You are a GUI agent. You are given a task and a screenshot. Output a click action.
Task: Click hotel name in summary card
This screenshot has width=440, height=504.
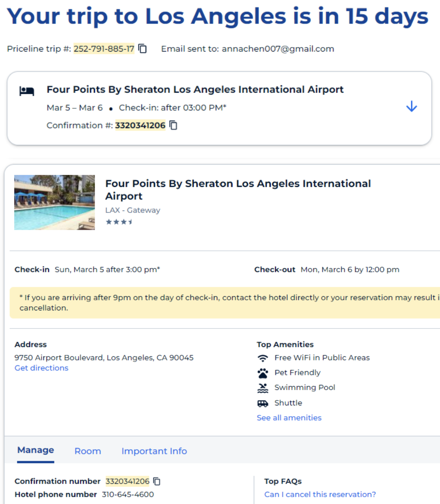195,89
